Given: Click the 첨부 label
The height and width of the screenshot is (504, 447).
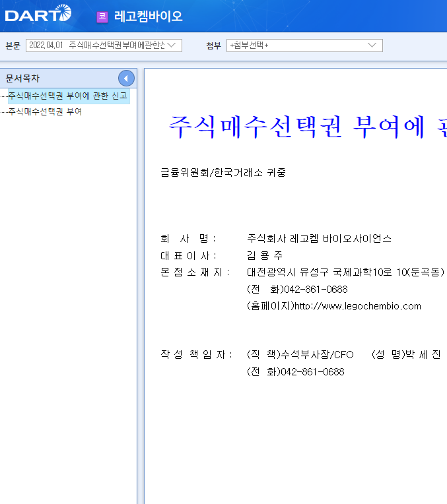Looking at the screenshot, I should click(213, 46).
